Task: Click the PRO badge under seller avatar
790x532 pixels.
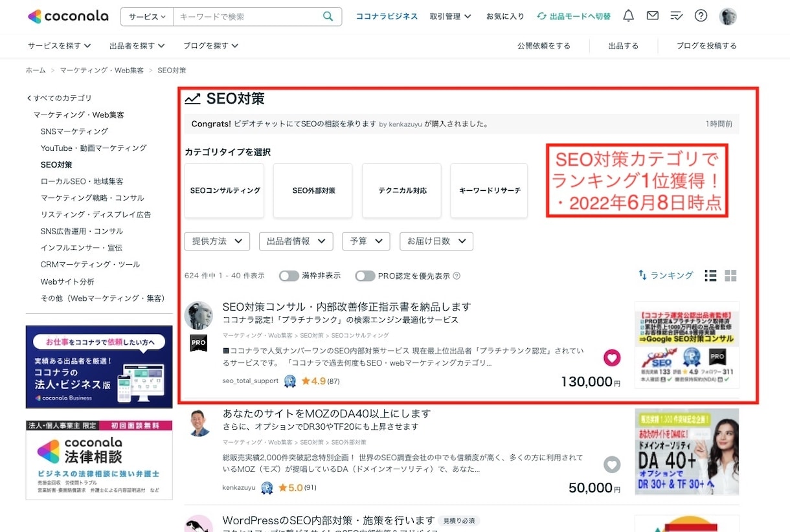Action: coord(198,343)
